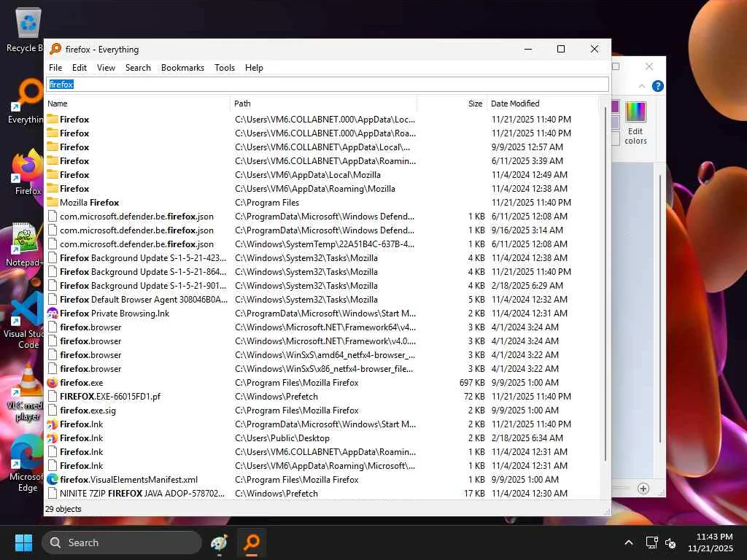Screen dimensions: 747x560
Task: Open VLC media player desktop shortcut
Action: tap(26, 393)
